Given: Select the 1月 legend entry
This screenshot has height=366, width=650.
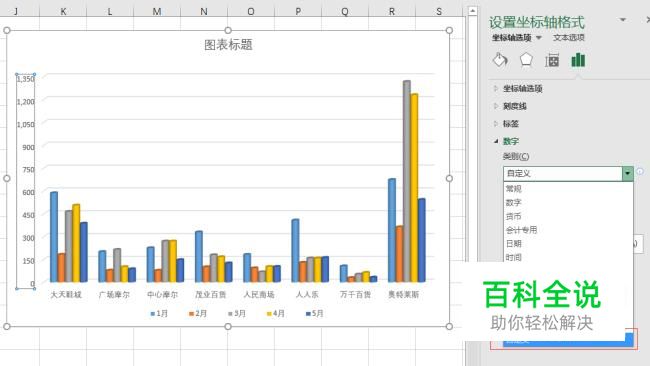Looking at the screenshot, I should point(159,313).
